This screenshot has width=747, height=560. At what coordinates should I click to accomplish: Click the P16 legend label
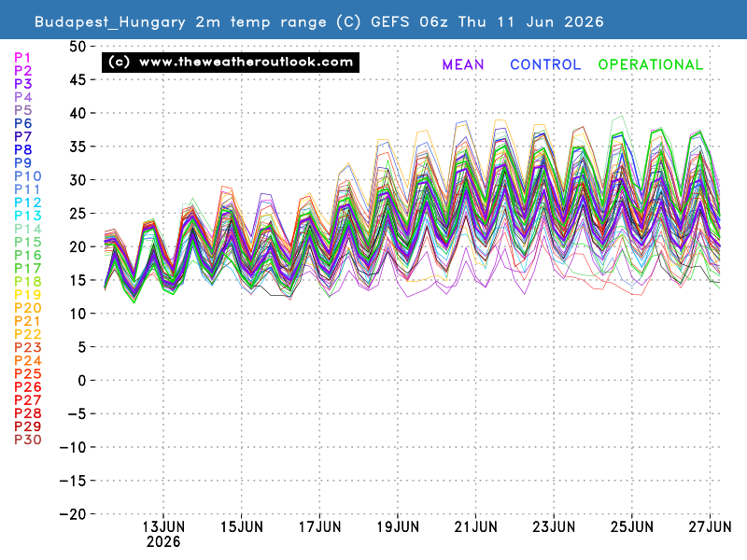(x=28, y=255)
